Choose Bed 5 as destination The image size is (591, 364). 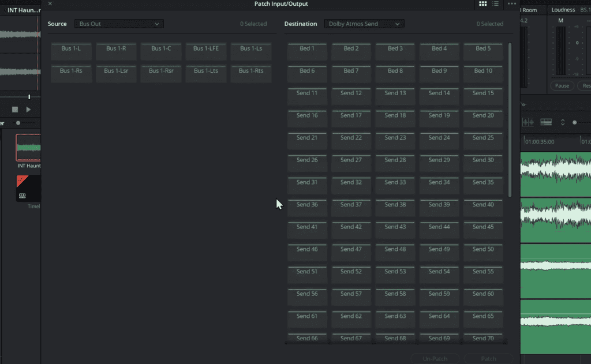pos(483,51)
